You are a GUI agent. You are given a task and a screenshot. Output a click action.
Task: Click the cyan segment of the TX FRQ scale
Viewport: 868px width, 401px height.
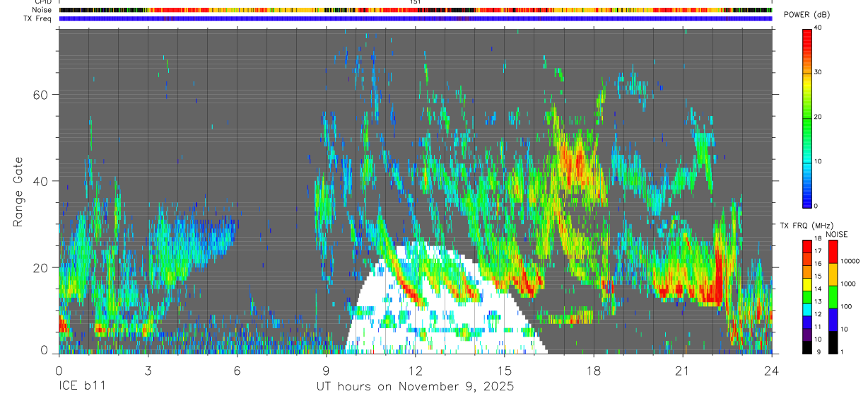(x=807, y=309)
